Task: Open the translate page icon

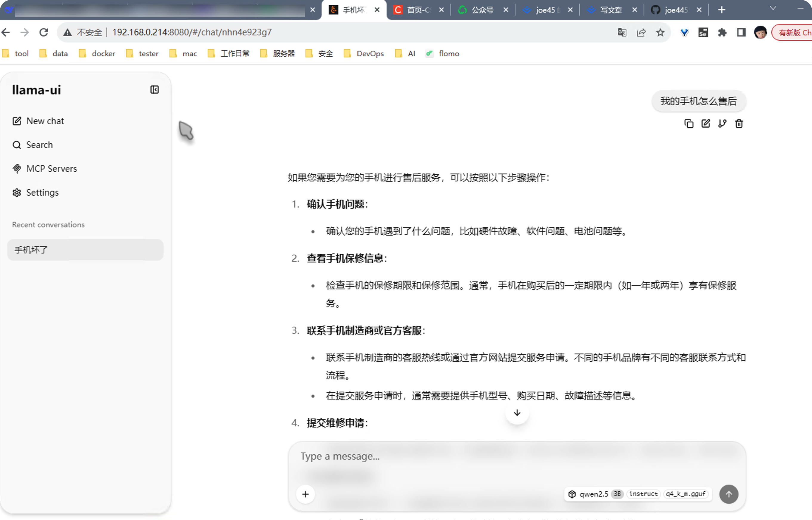Action: (x=622, y=32)
